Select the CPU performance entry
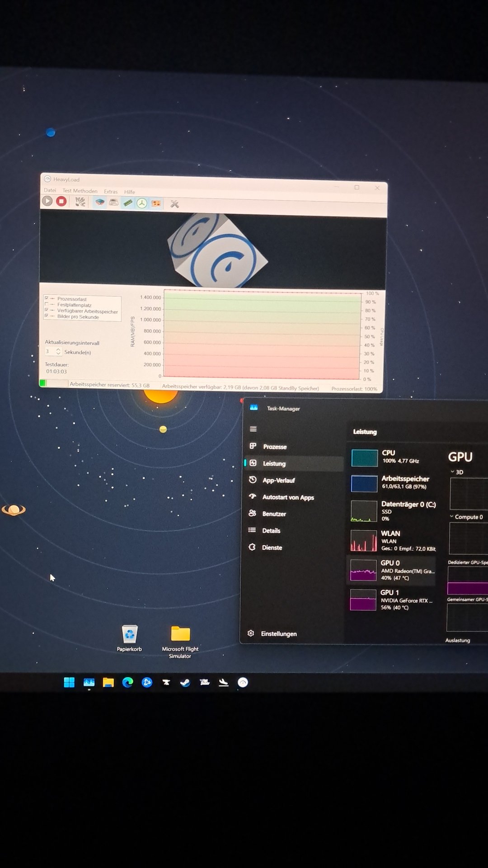 [x=393, y=457]
